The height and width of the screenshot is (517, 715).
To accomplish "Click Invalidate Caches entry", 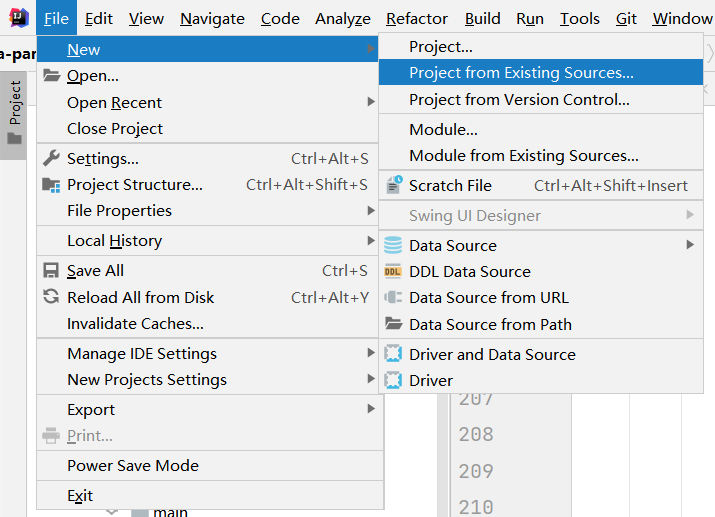I will pyautogui.click(x=135, y=323).
